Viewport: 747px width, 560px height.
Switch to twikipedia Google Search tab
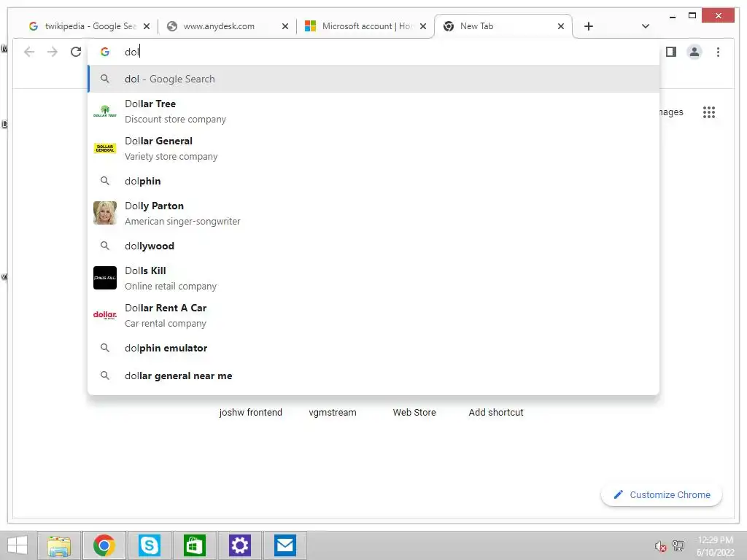pyautogui.click(x=89, y=26)
